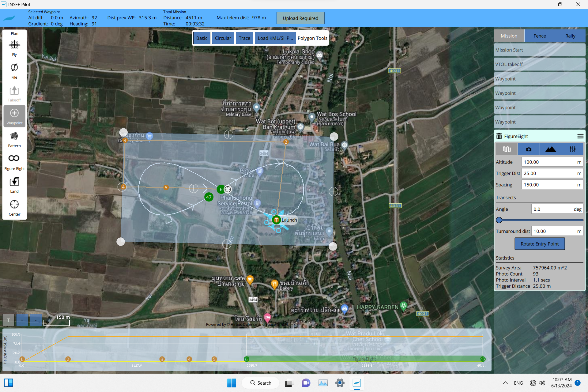Click Rotate Entry Point button
The height and width of the screenshot is (392, 588).
[540, 244]
